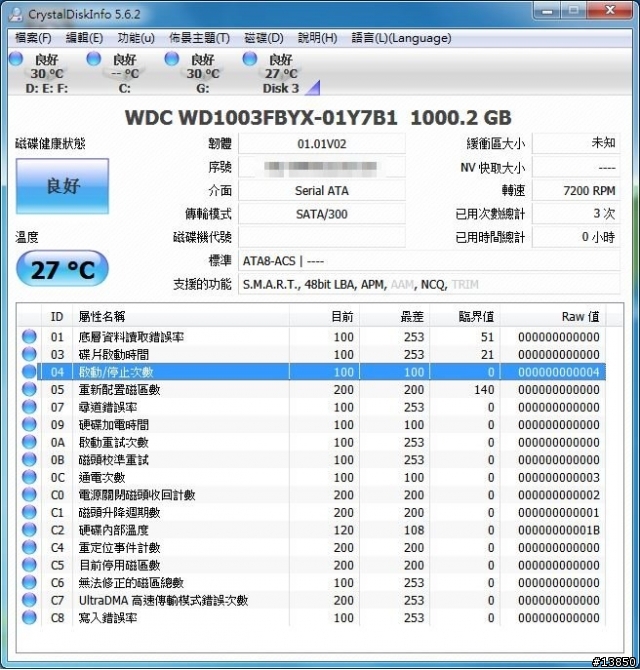Click the 臨界值 column header

click(x=465, y=317)
